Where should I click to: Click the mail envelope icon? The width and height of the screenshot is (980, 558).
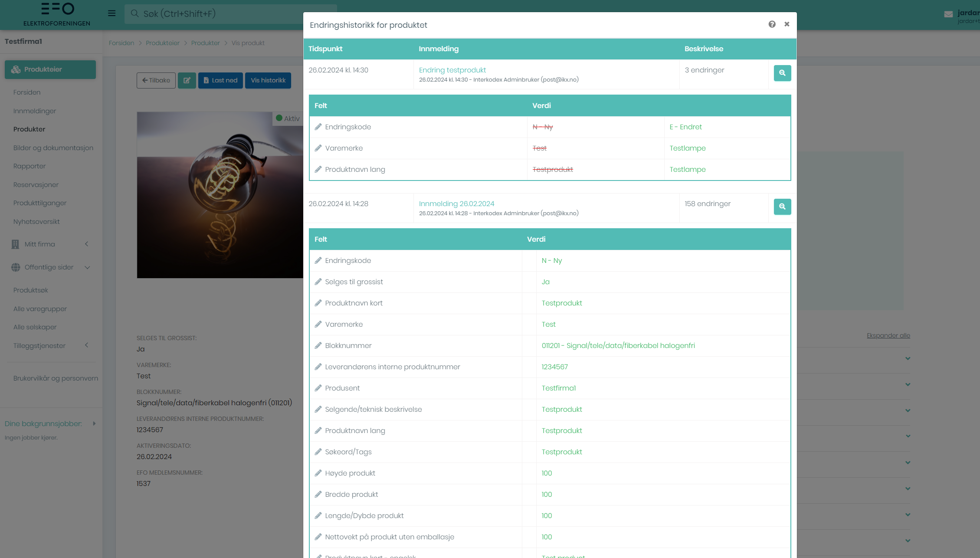point(948,14)
